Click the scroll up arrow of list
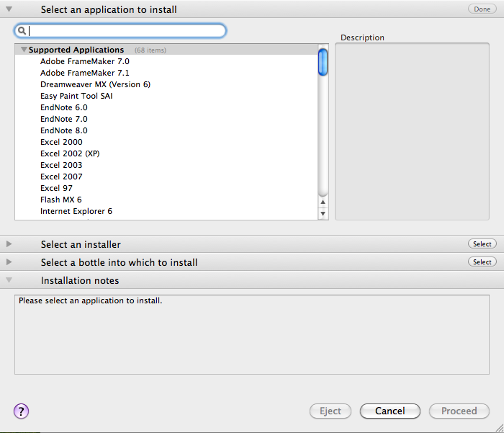The width and height of the screenshot is (504, 433). (x=323, y=202)
